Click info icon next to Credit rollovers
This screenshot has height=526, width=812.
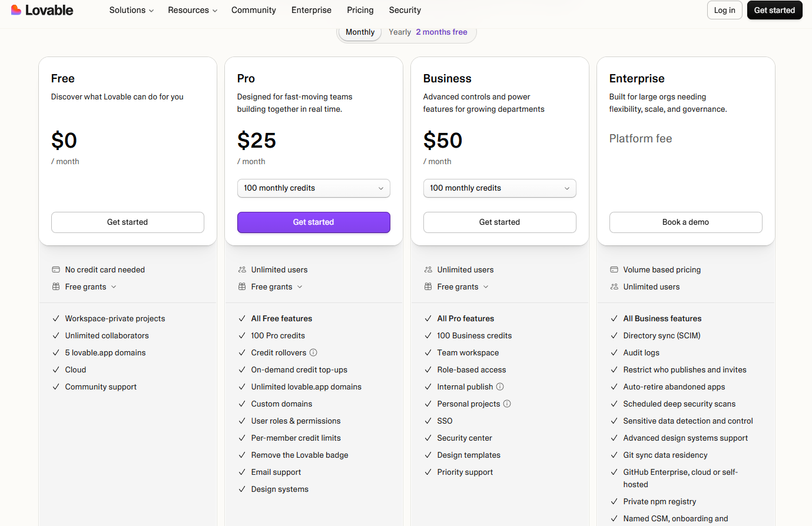pyautogui.click(x=313, y=352)
